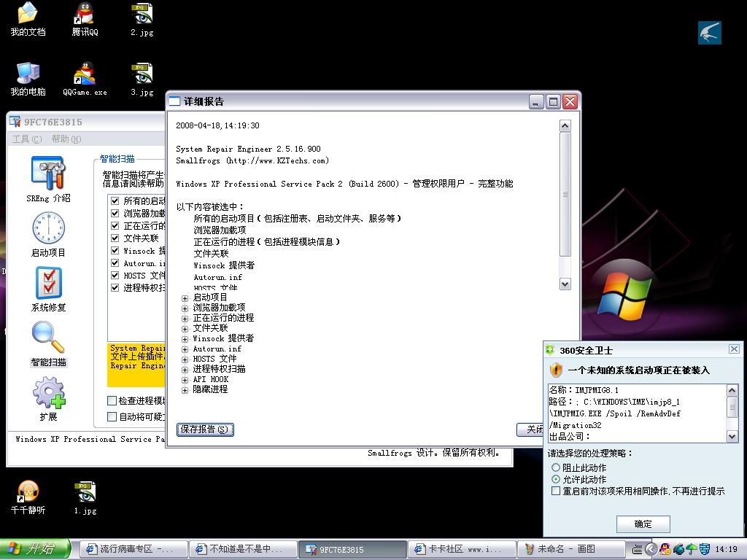Select the 隐藏进程 tree item
747x560 pixels.
coord(210,389)
